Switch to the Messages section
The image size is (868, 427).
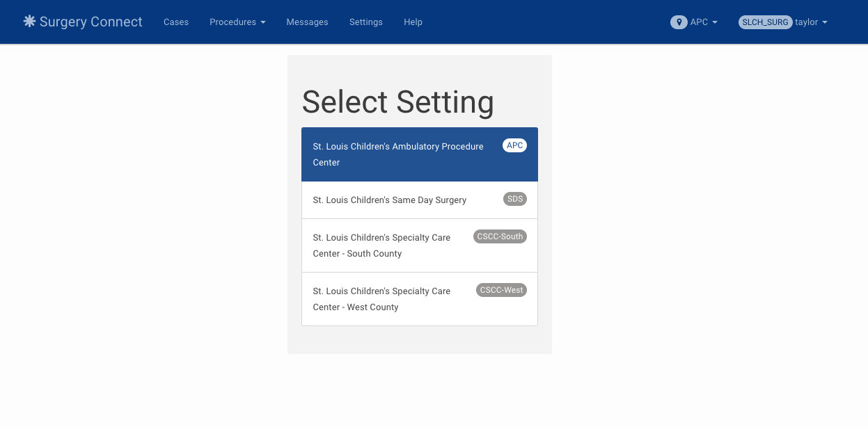click(307, 22)
